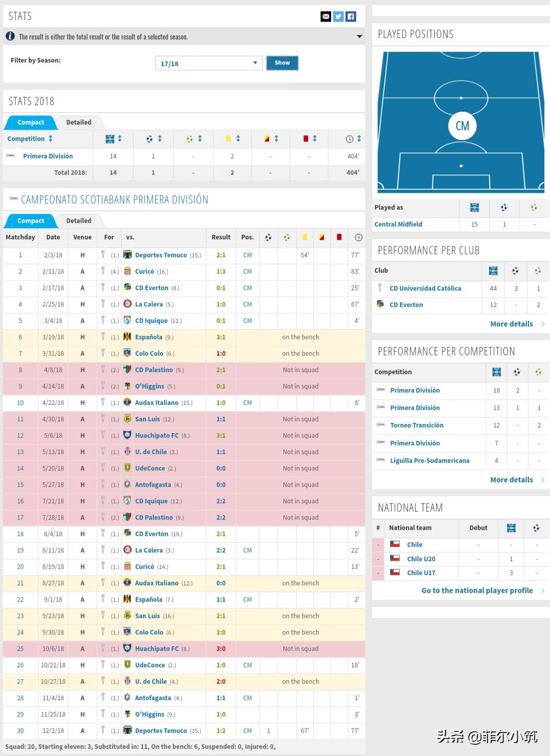Viewport: 550px width, 756px height.
Task: Click CD Everton crest in Performance per club
Action: click(380, 304)
